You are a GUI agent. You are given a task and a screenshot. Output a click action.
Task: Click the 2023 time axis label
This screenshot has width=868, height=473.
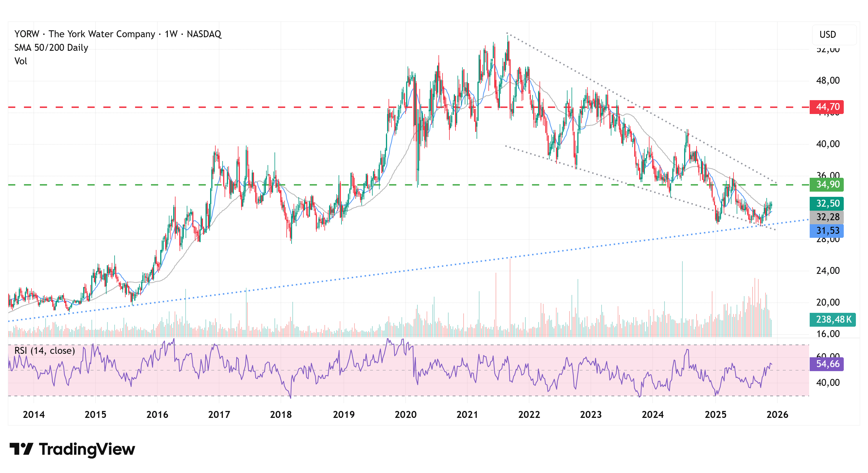coord(591,414)
